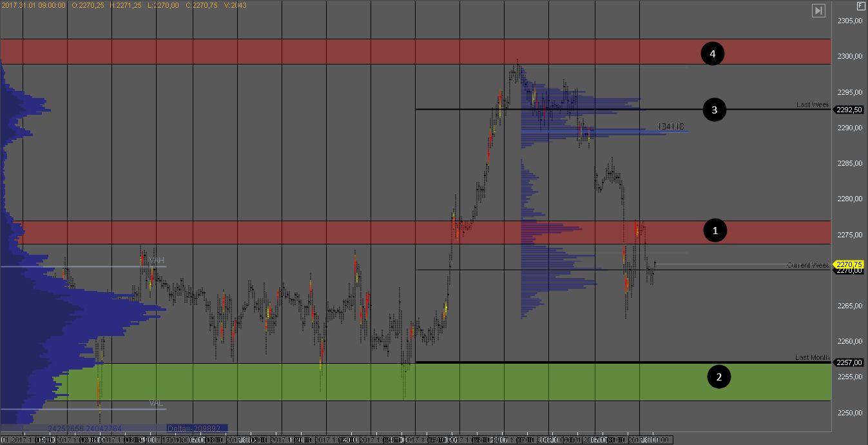Click the black circle marker numbered 1
The width and height of the screenshot is (868, 445).
click(715, 230)
